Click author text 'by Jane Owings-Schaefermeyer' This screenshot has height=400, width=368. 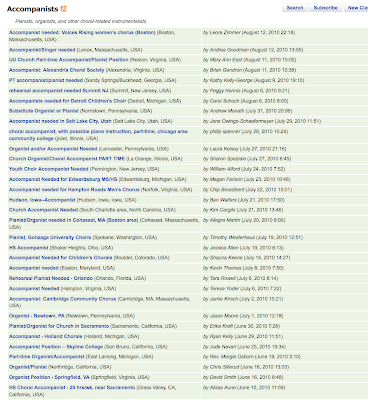tap(238, 121)
